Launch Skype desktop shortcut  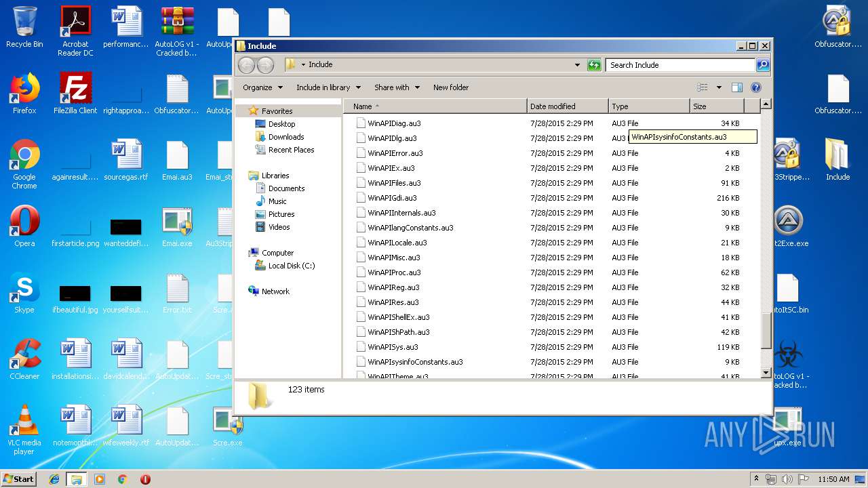[24, 293]
